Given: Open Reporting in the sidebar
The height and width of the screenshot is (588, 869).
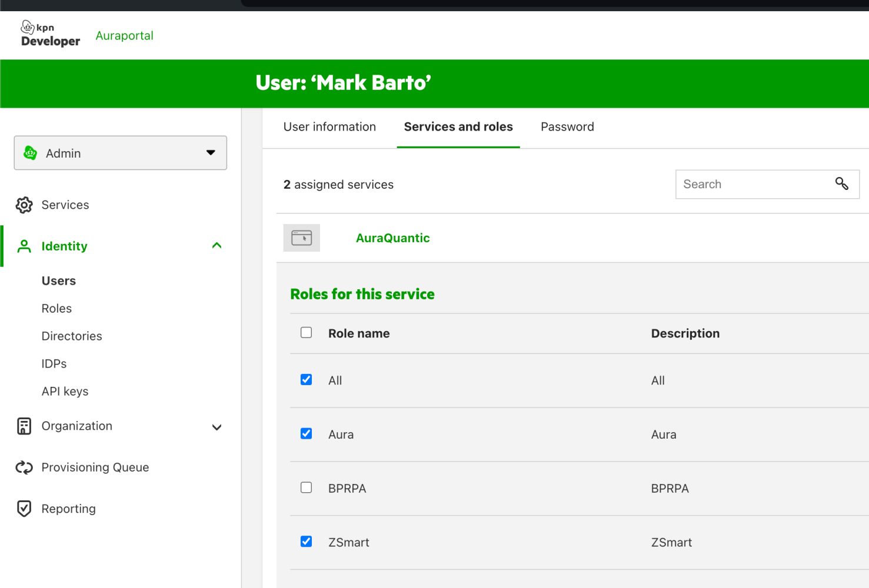Looking at the screenshot, I should point(68,509).
